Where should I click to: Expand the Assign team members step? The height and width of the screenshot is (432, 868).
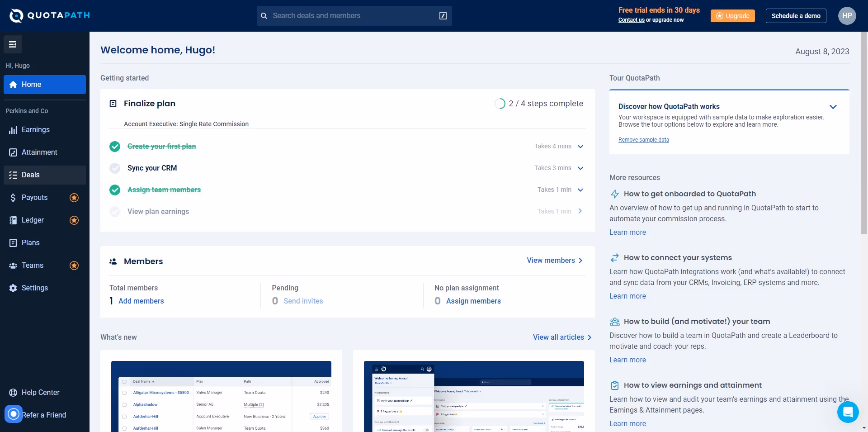pos(580,190)
